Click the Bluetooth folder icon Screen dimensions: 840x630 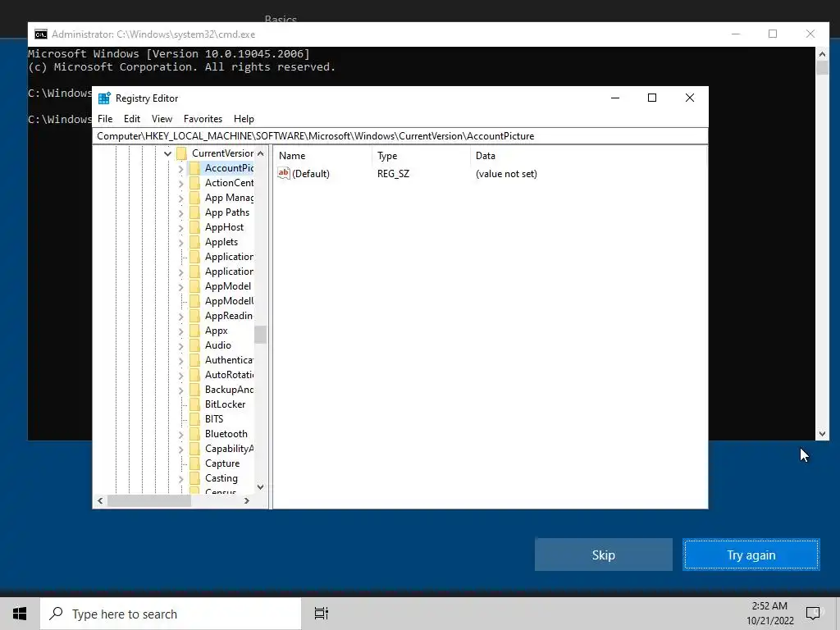(x=195, y=434)
